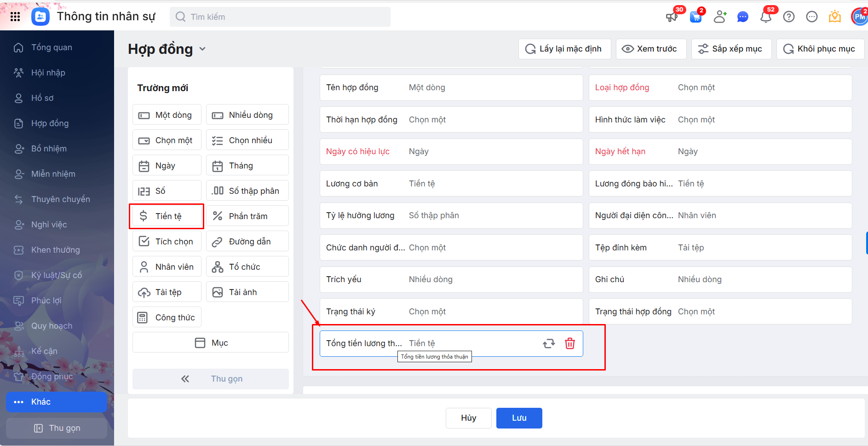Viewport: 868px width, 446px height.
Task: Click the swap field icon beside trash
Action: coord(549,343)
